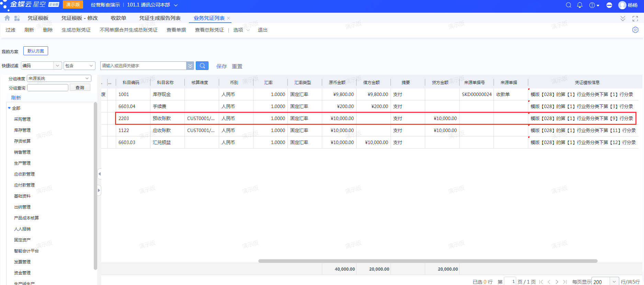The width and height of the screenshot is (644, 285).
Task: Click 查看单据 in the toolbar
Action: (176, 30)
